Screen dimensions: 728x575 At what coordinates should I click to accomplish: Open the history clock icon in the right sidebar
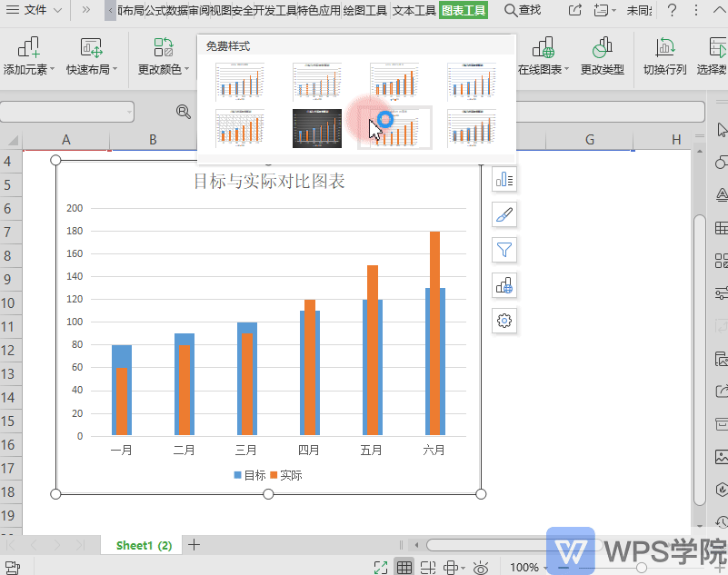(x=722, y=522)
